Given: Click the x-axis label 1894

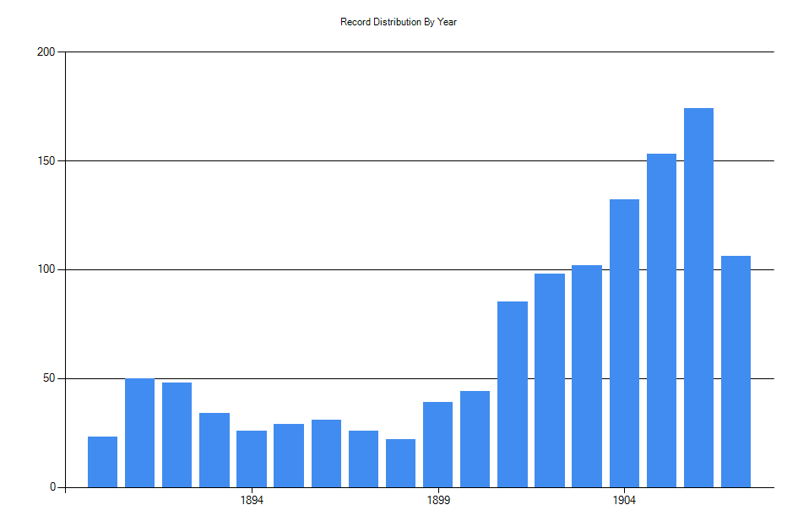Looking at the screenshot, I should tap(252, 501).
